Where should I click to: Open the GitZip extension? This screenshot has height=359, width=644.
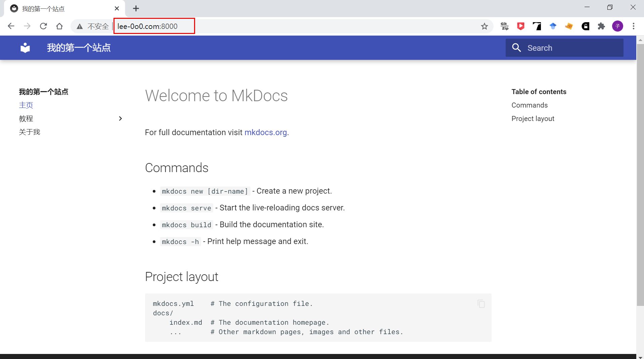[504, 26]
